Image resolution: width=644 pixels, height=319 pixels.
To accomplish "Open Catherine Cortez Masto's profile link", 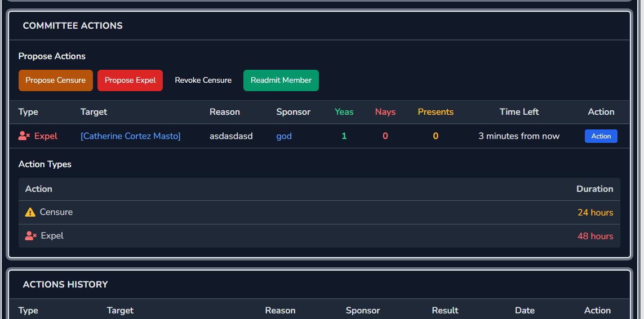I will click(131, 136).
